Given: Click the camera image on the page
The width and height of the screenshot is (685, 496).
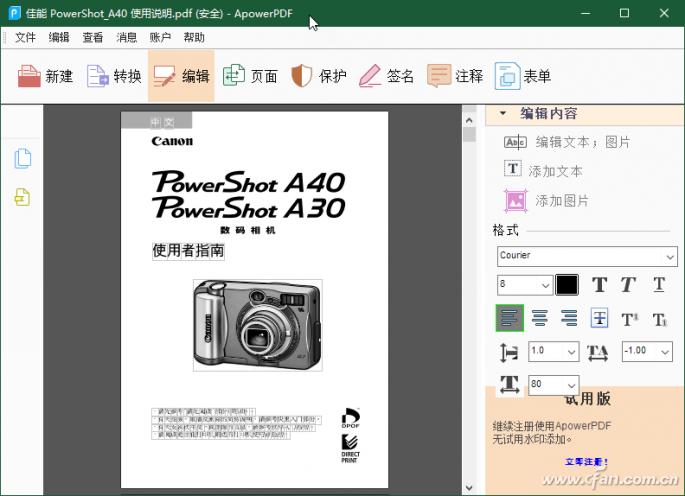Looking at the screenshot, I should [257, 324].
